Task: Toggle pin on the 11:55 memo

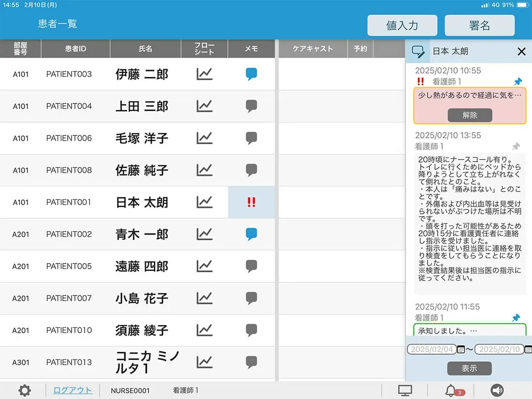Action: [516, 318]
